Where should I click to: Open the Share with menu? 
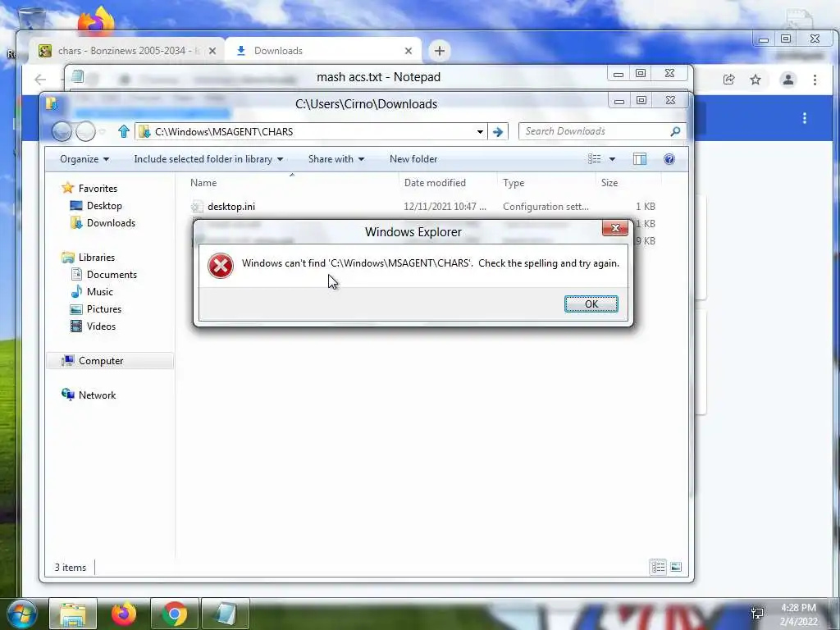pos(336,159)
